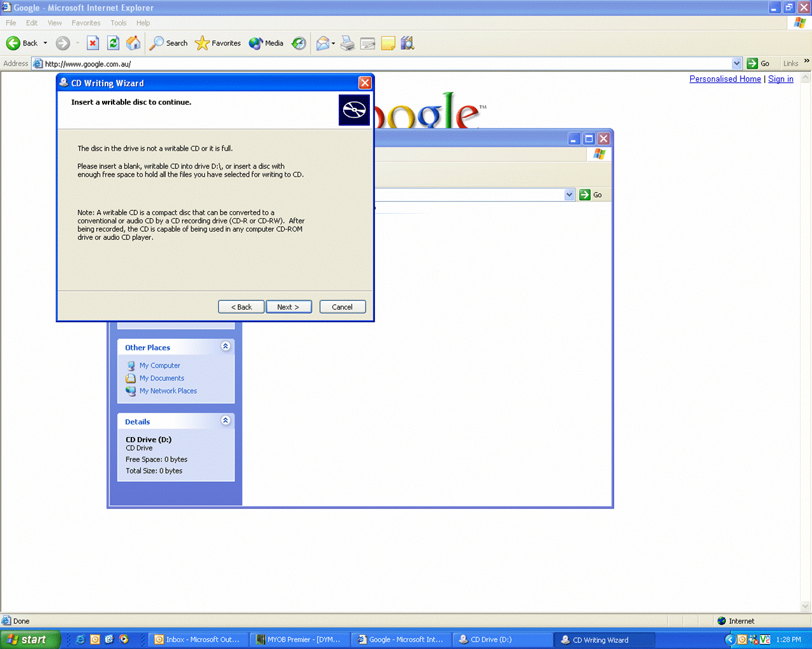Open the Search pane in IE toolbar
The width and height of the screenshot is (812, 649).
click(168, 43)
